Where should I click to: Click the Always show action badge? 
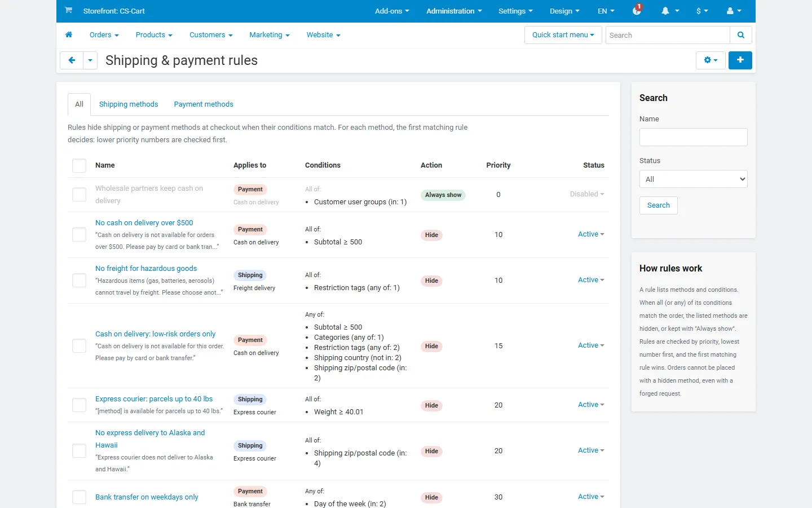[x=443, y=195]
